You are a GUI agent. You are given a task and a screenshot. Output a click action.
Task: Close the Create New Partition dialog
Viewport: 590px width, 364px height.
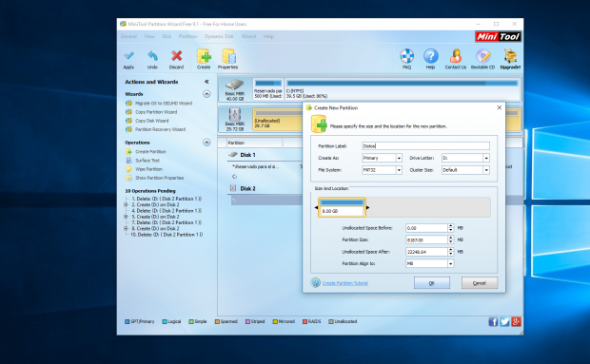(x=500, y=107)
